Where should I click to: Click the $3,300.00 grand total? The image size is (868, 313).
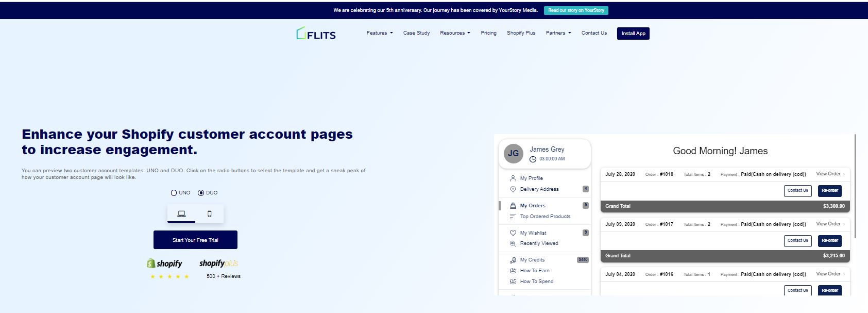tap(833, 206)
